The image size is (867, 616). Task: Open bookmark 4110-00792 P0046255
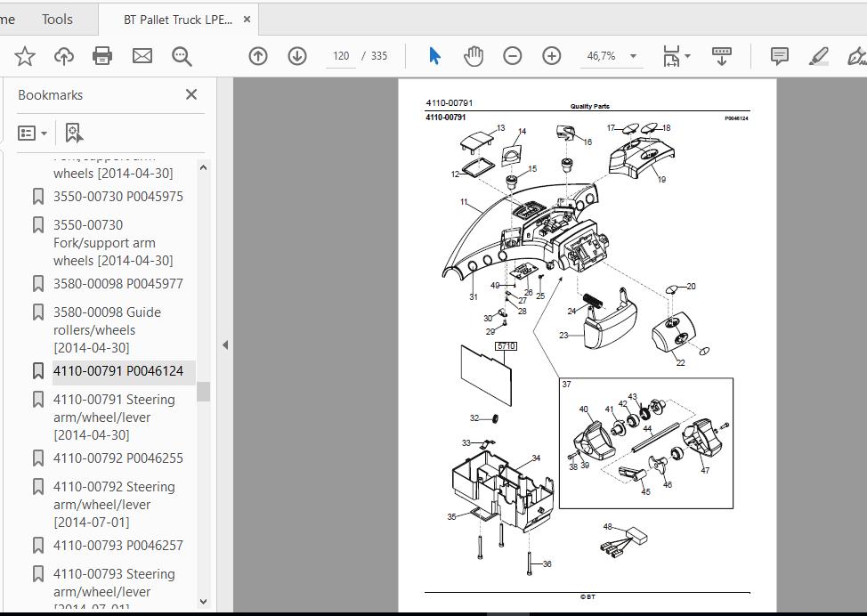coord(117,458)
